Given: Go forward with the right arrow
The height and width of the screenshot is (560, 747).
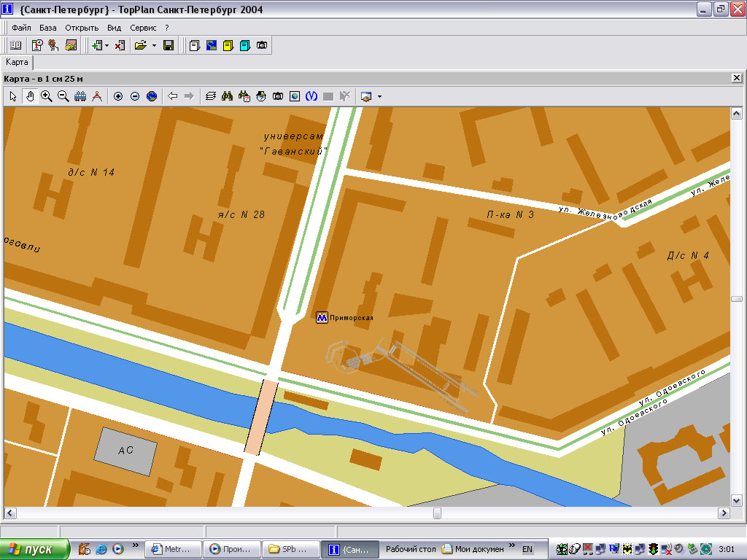Looking at the screenshot, I should pyautogui.click(x=189, y=96).
